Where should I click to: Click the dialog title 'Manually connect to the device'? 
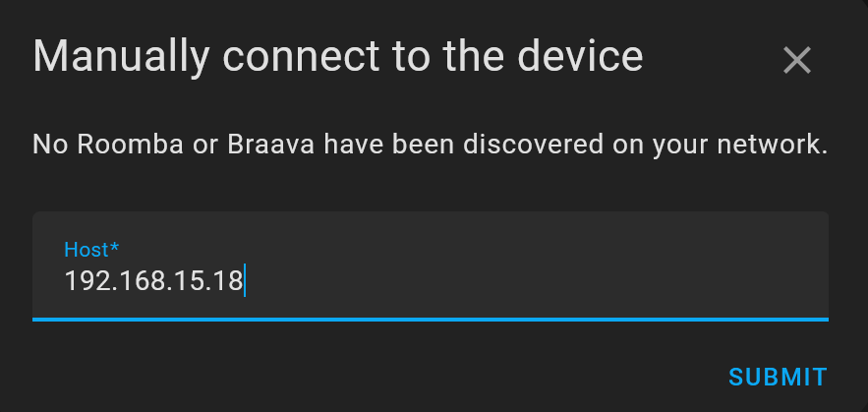(x=338, y=57)
